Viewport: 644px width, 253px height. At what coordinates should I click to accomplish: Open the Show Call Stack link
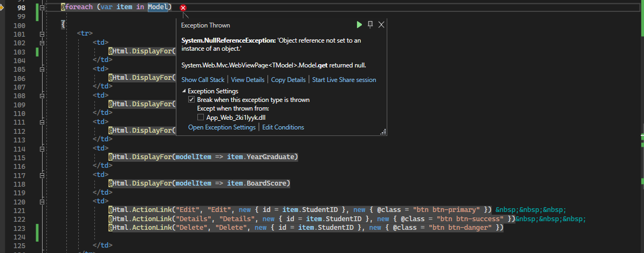(203, 80)
